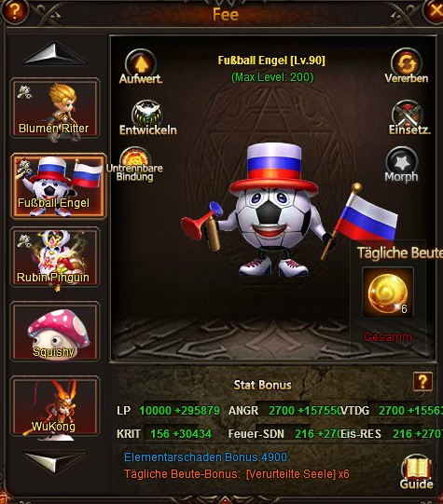Select the Blumen Ritter fairy
Viewport: 443px width, 504px height.
click(x=55, y=108)
